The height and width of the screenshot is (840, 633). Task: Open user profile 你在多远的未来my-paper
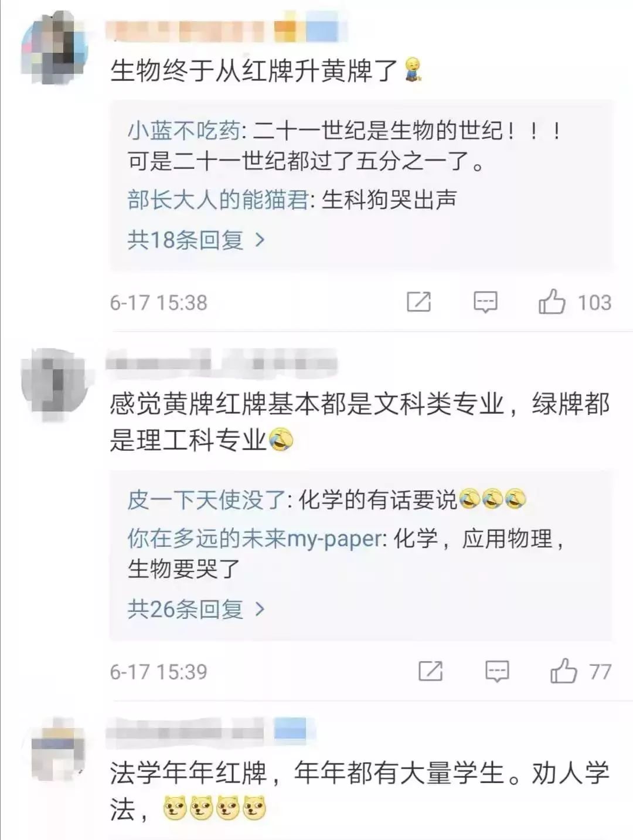pyautogui.click(x=254, y=539)
